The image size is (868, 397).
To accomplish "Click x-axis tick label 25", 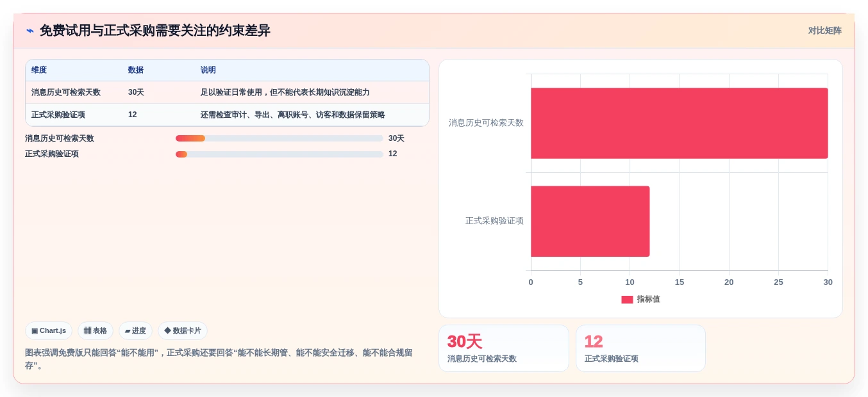I will pos(778,282).
